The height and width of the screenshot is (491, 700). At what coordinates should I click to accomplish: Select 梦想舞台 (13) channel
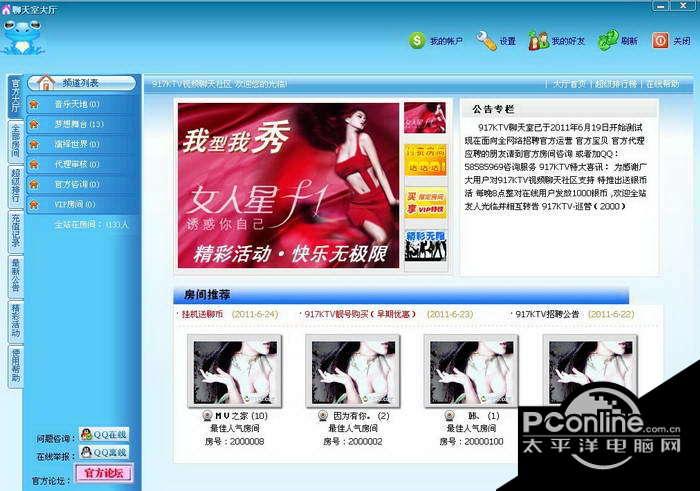coord(82,124)
